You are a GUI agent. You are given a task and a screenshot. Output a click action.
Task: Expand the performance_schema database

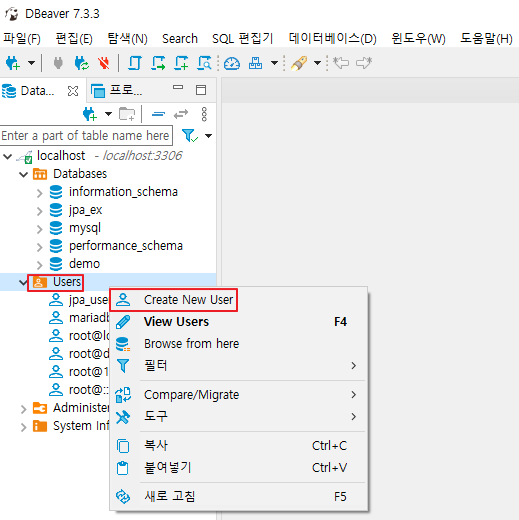(x=39, y=246)
